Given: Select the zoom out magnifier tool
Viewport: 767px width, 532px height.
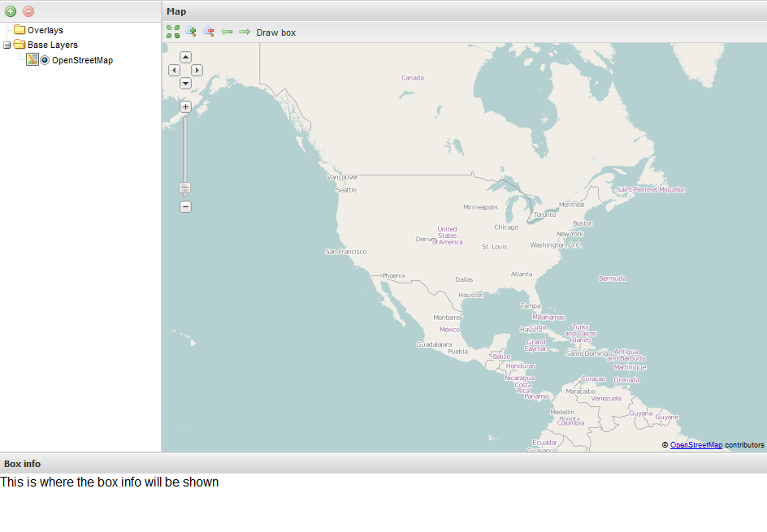Looking at the screenshot, I should click(x=209, y=32).
